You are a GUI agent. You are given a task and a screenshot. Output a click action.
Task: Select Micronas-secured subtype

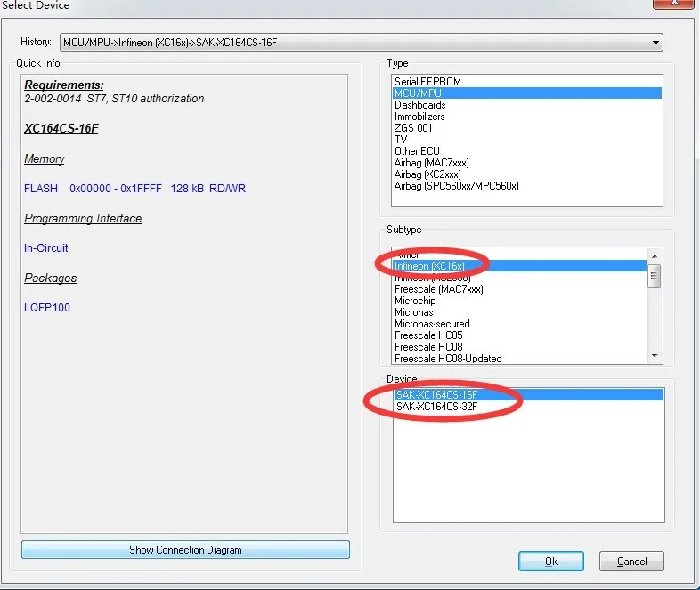[x=519, y=324]
